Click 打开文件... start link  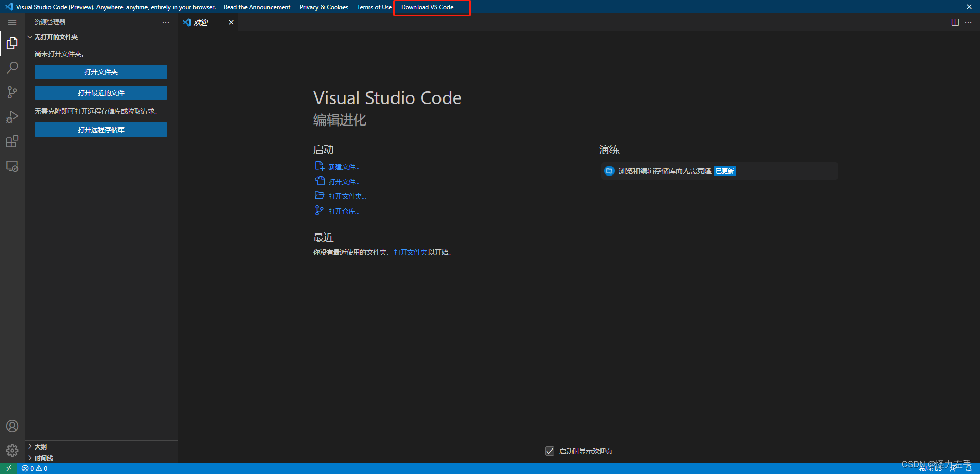[x=344, y=182]
